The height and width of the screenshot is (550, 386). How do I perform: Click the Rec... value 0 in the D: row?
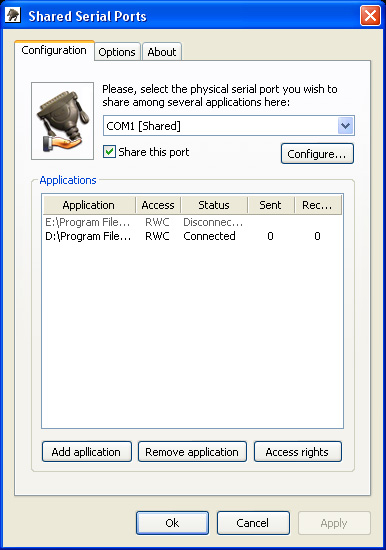317,236
